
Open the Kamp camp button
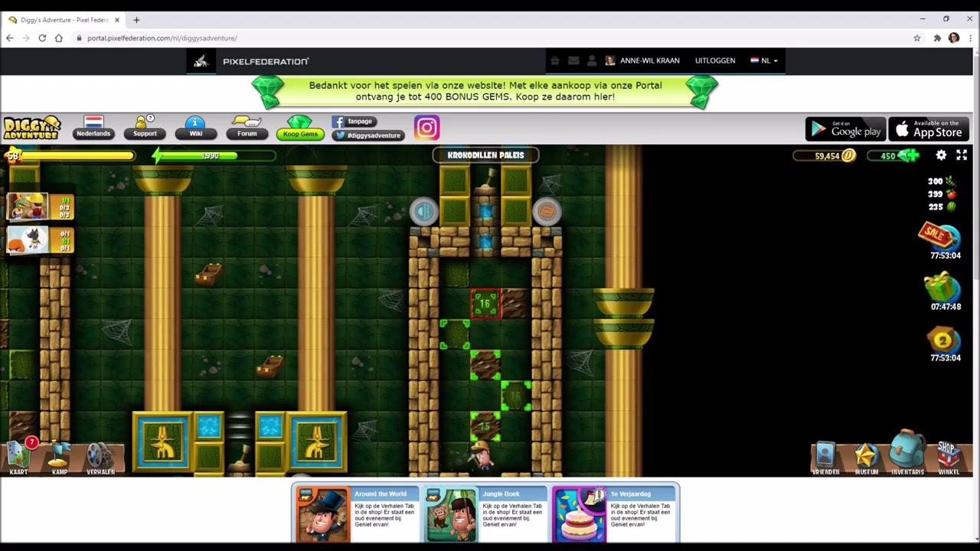coord(60,457)
